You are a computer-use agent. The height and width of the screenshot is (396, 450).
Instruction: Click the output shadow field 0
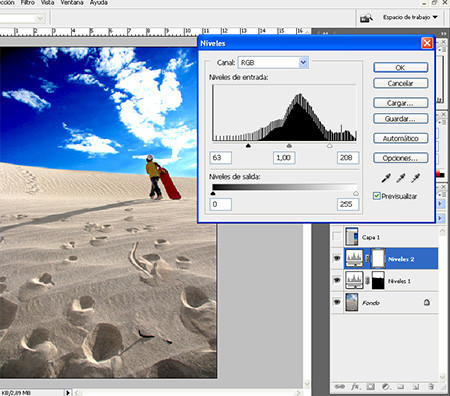coord(221,204)
